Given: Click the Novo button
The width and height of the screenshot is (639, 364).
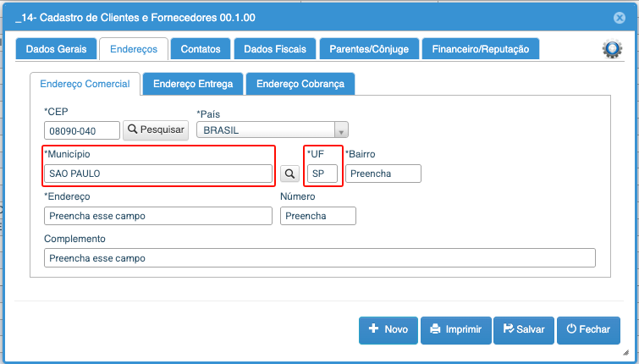Looking at the screenshot, I should point(388,329).
